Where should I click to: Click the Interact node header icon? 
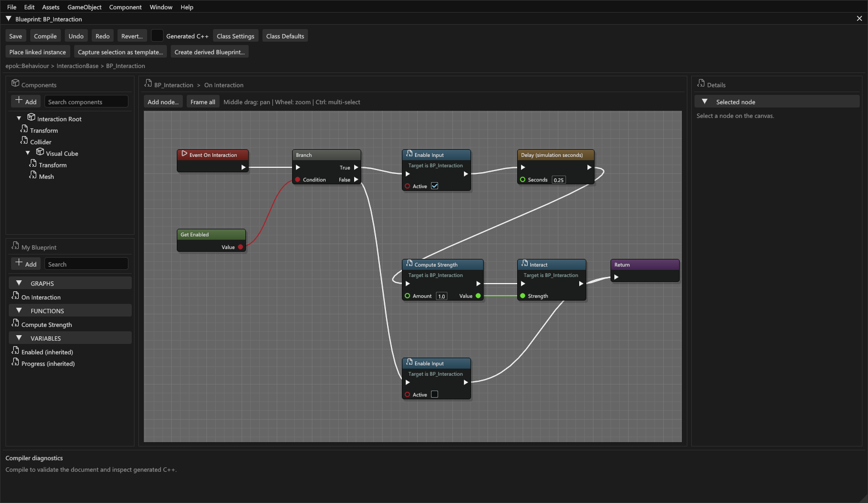coord(525,264)
